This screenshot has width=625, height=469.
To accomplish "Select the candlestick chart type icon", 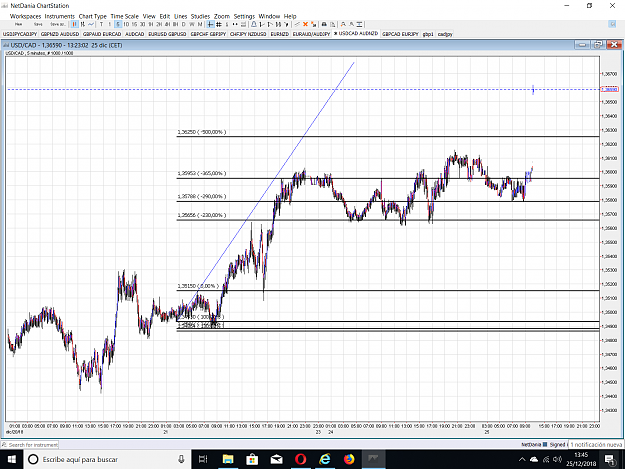I will pos(75,24).
